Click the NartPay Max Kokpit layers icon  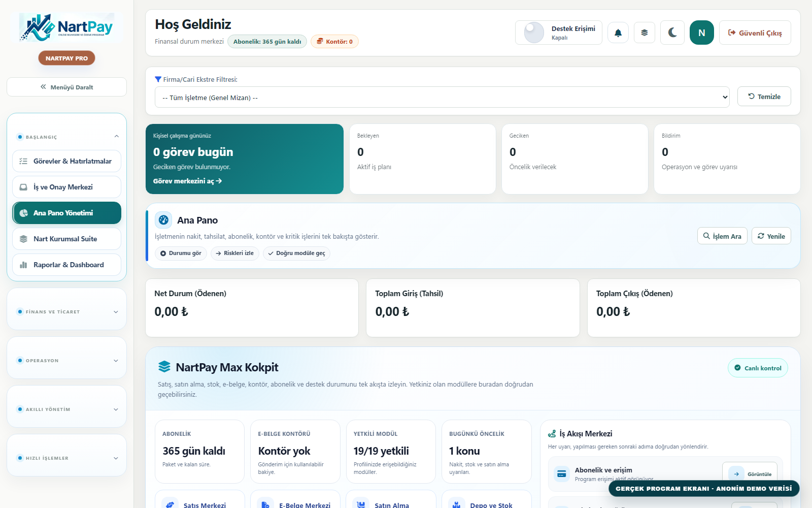click(x=164, y=367)
